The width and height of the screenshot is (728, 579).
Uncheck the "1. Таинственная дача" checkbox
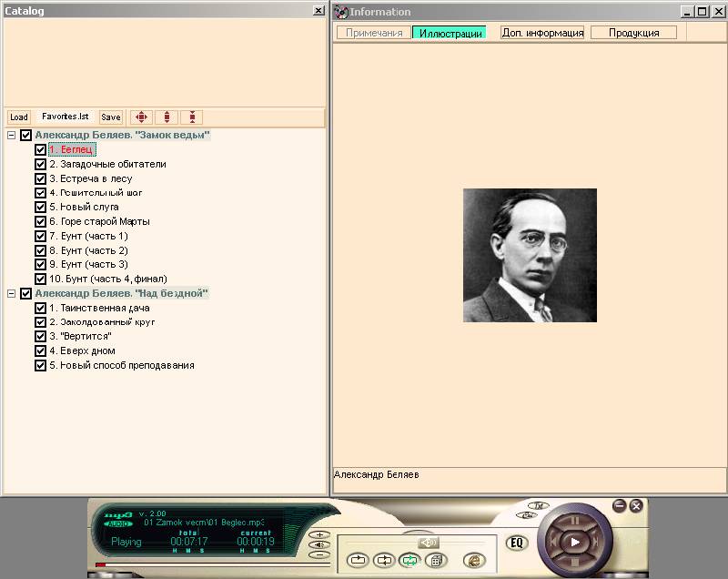click(x=40, y=309)
